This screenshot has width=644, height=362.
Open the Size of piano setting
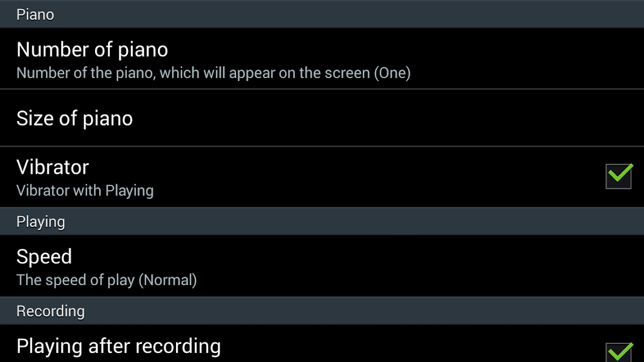coord(75,118)
